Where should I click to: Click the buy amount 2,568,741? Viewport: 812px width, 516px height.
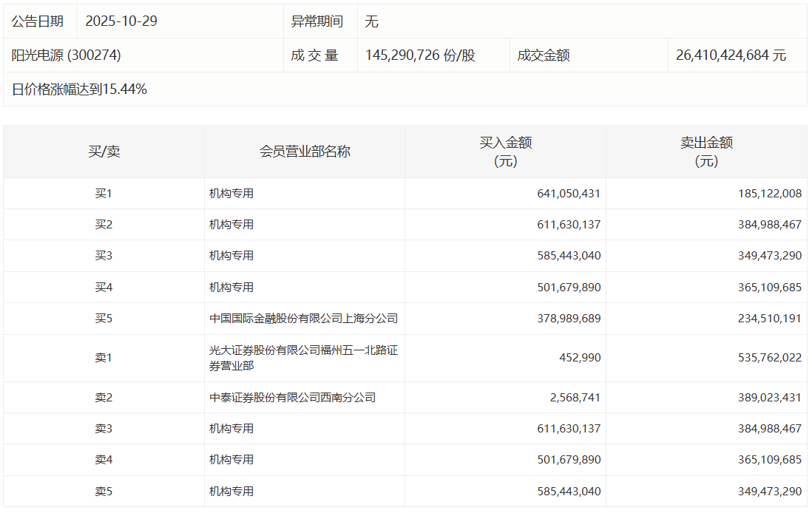(574, 398)
